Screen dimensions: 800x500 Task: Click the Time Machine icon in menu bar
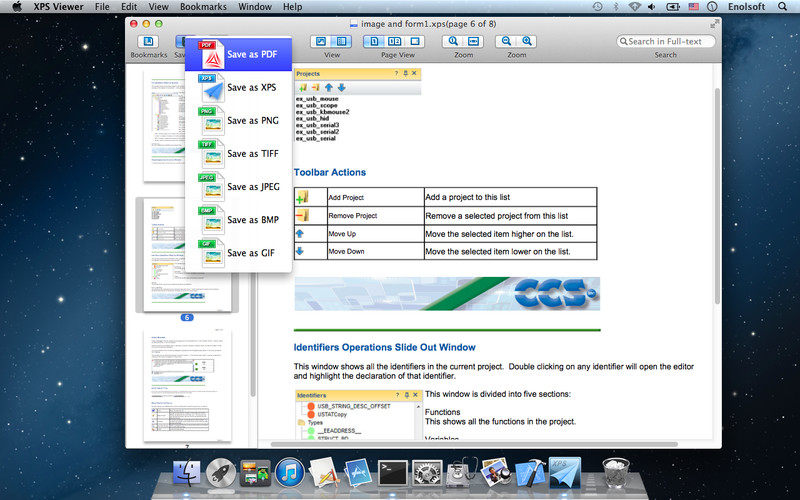click(597, 7)
